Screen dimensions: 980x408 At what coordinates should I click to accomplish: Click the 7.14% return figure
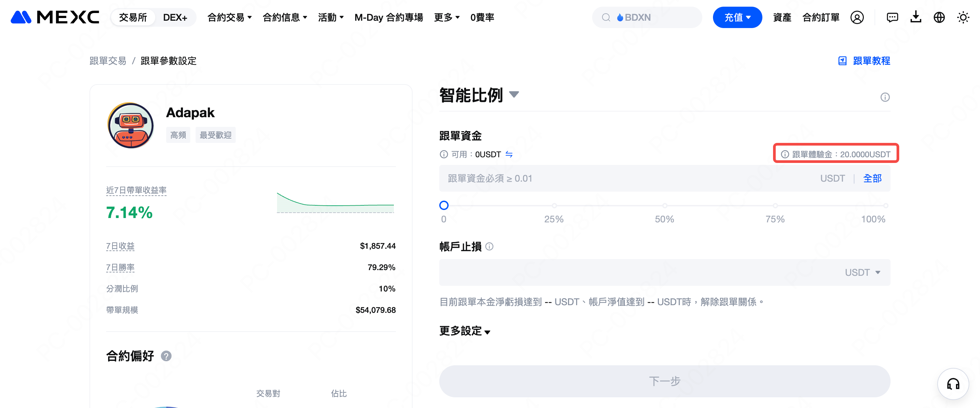(x=130, y=213)
